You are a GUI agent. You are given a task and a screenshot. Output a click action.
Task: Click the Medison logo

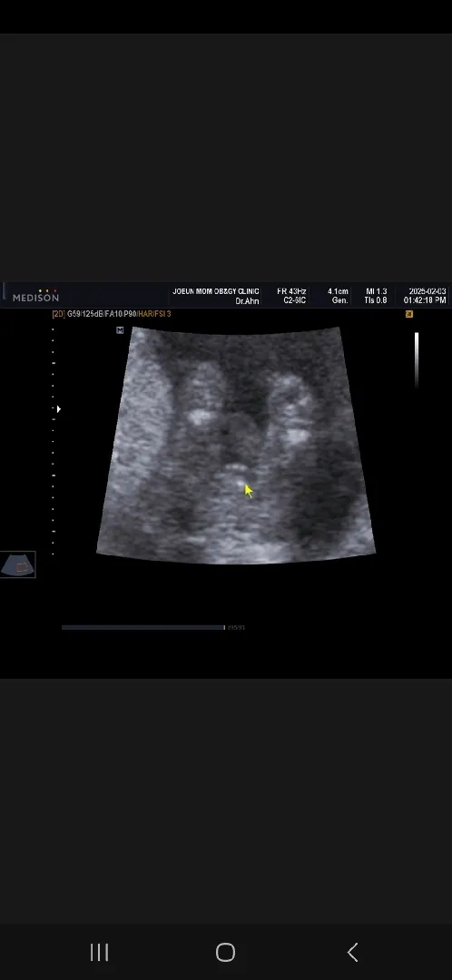click(35, 296)
